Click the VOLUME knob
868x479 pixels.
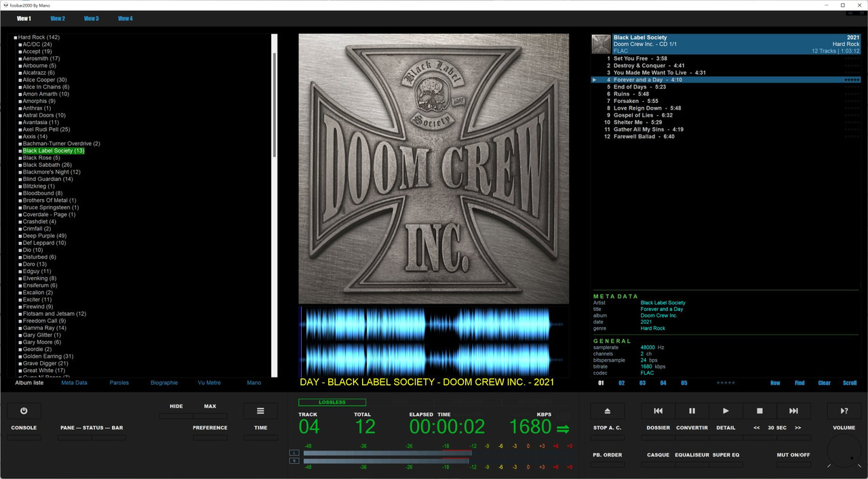pyautogui.click(x=844, y=452)
